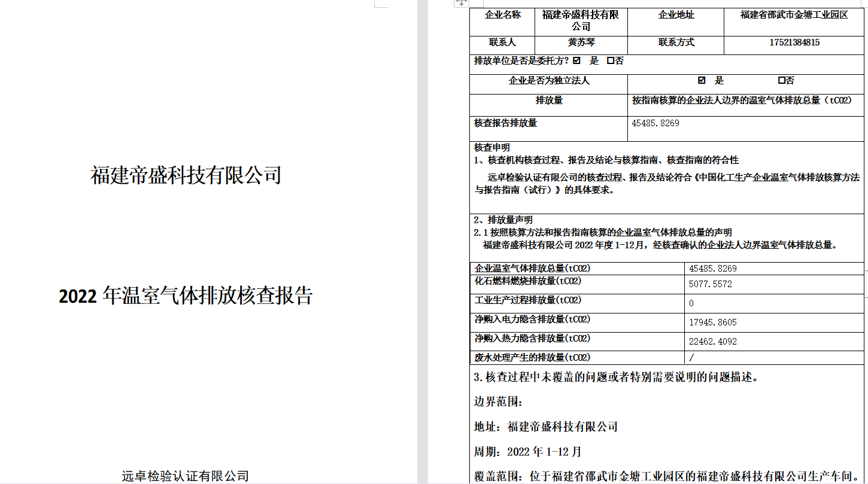Click the phone number 17521384815 cell

[x=794, y=42]
